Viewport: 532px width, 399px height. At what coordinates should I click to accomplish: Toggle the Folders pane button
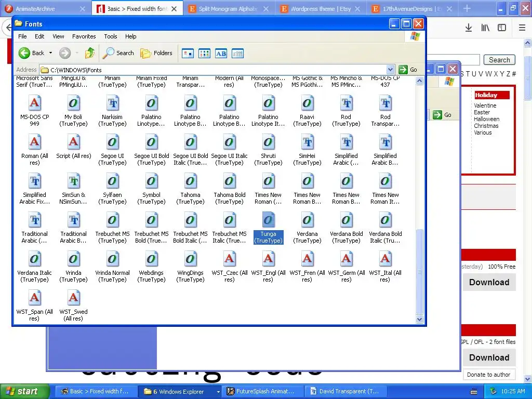156,53
